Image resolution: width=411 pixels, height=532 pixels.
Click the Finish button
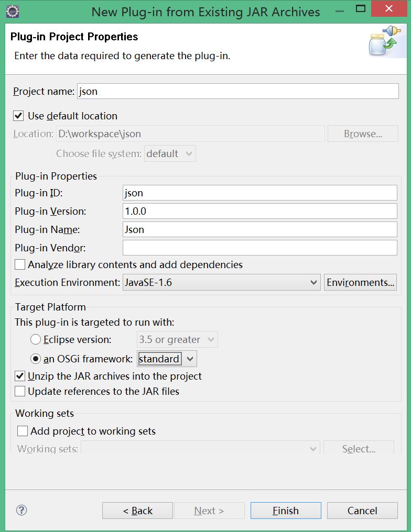pos(286,511)
